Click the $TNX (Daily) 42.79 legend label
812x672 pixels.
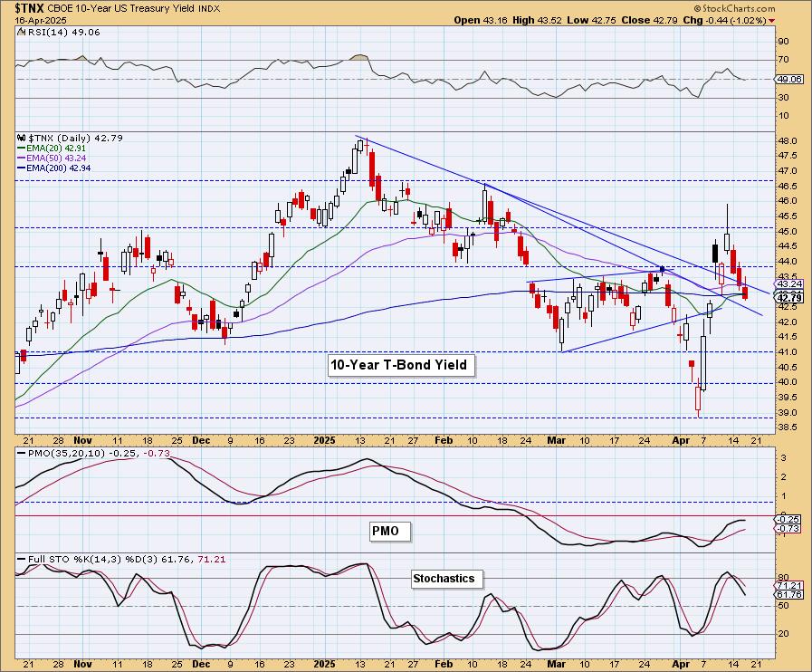point(76,139)
